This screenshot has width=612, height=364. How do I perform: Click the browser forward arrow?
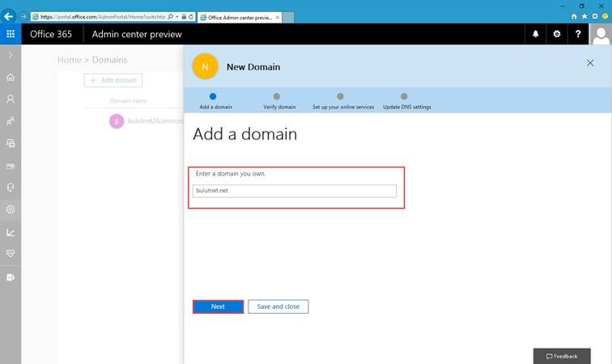coord(23,16)
